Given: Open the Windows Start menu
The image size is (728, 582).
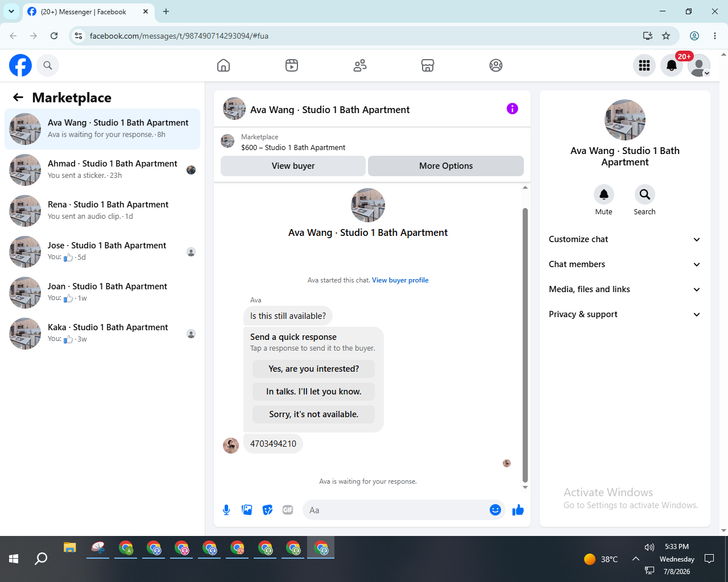Looking at the screenshot, I should point(14,559).
